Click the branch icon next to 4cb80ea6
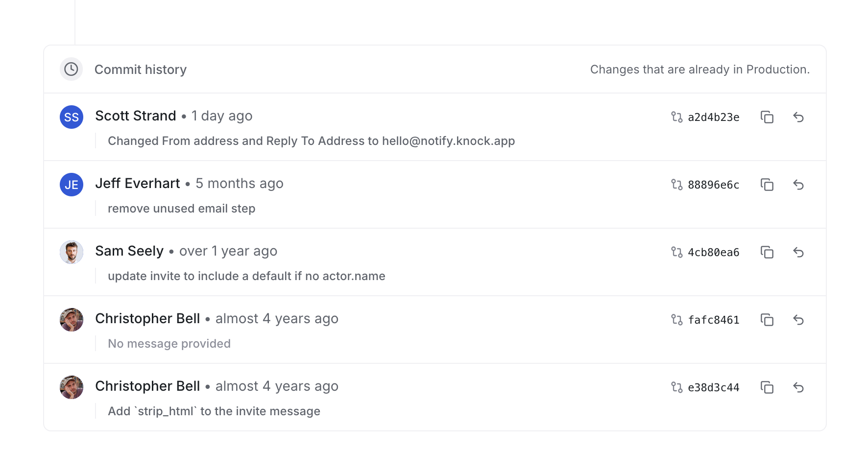This screenshot has width=868, height=473. (676, 252)
